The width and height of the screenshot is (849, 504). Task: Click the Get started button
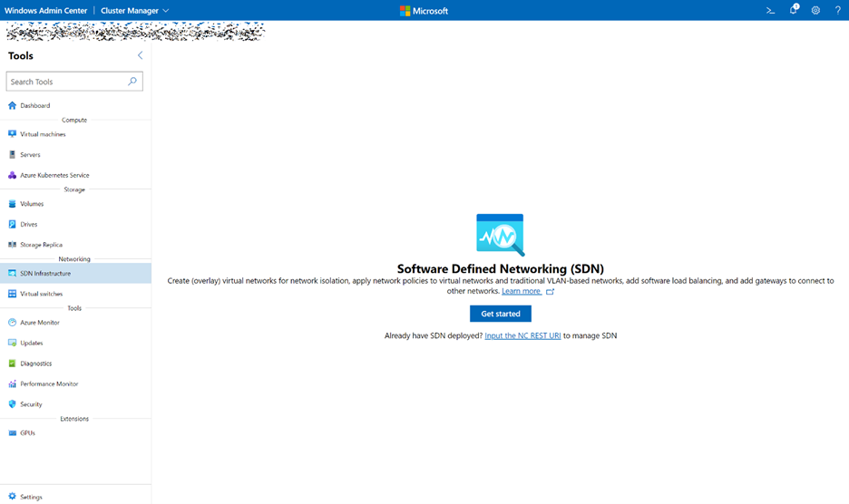[501, 314]
